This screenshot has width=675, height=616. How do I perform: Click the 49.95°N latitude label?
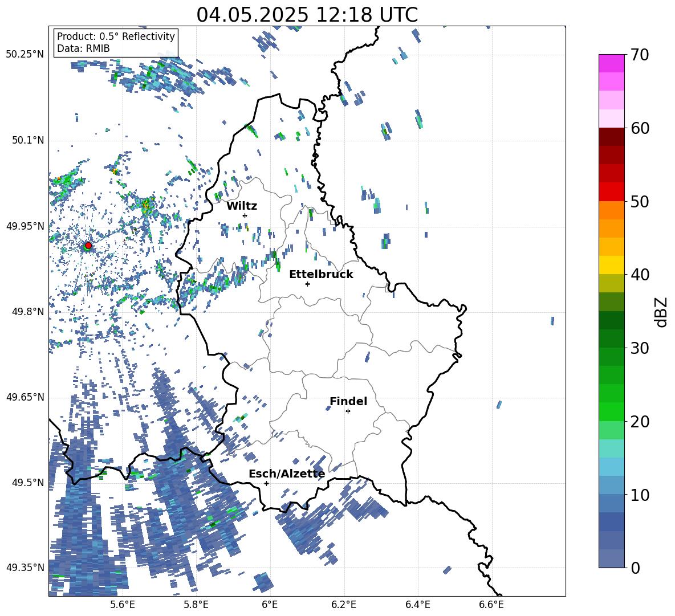tap(25, 226)
